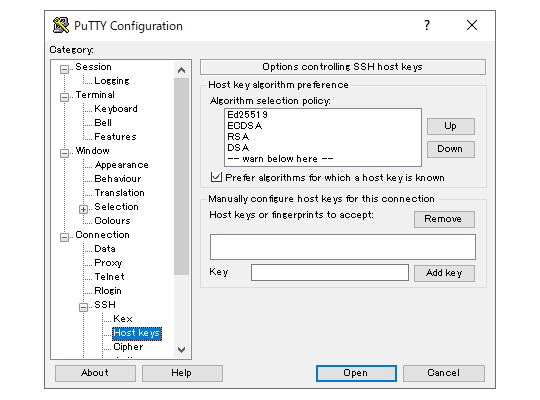Move selected algorithm Down
This screenshot has height=400, width=540.
450,149
